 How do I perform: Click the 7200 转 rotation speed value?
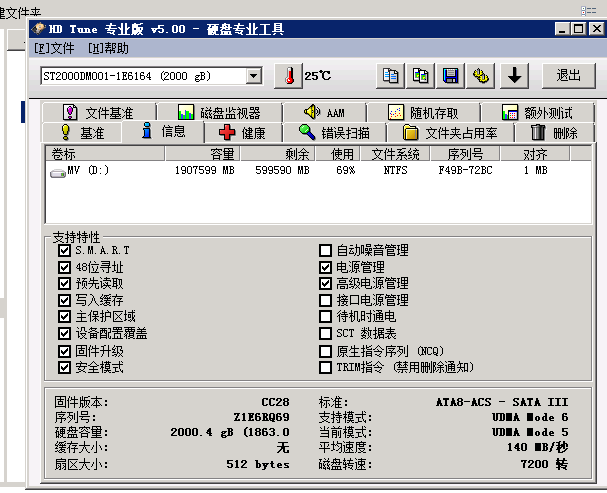click(544, 464)
